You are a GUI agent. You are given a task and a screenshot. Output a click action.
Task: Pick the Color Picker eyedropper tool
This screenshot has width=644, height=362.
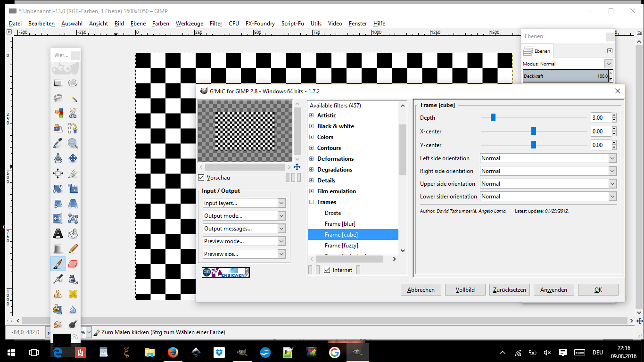[x=58, y=143]
